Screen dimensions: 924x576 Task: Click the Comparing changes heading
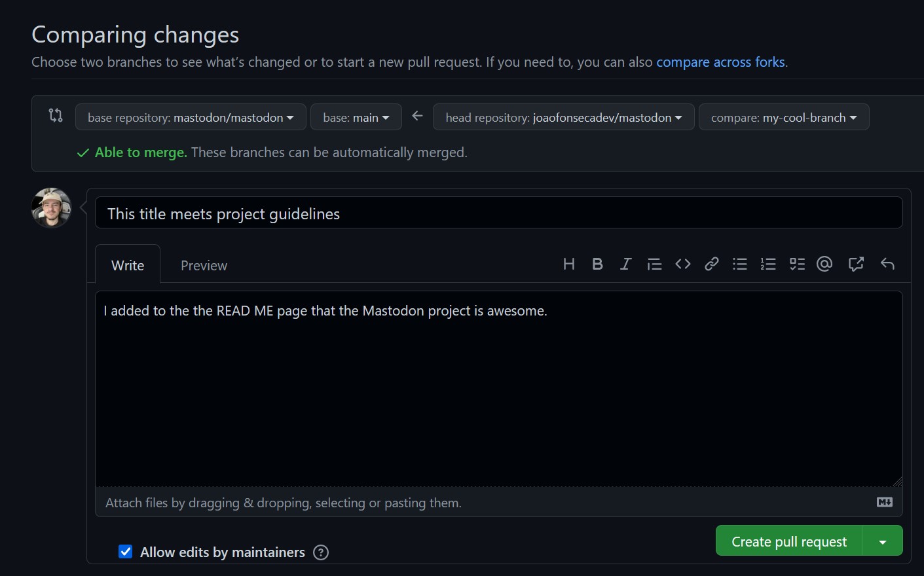136,35
